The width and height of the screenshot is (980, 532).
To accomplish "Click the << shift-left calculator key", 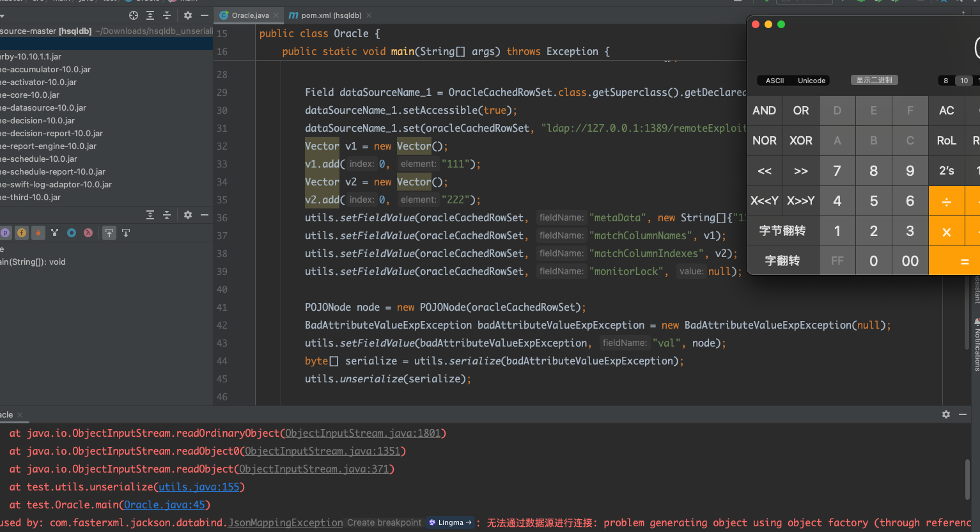I will click(765, 171).
